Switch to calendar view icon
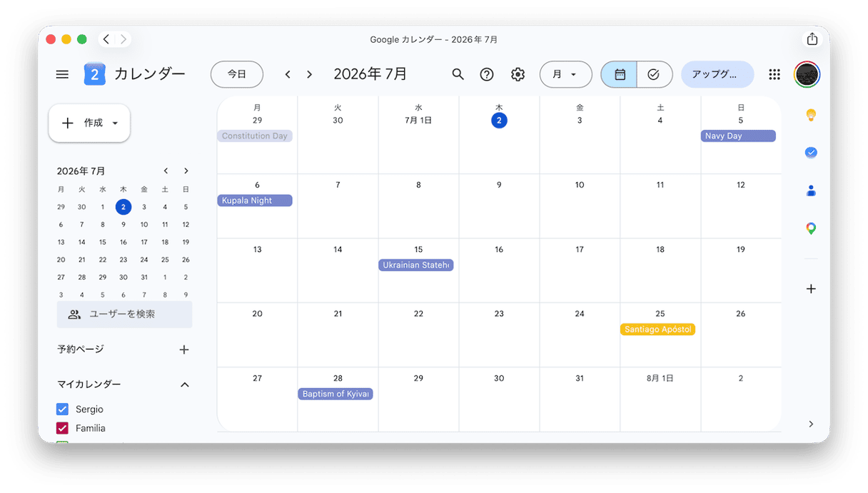The height and width of the screenshot is (493, 868). coord(619,74)
